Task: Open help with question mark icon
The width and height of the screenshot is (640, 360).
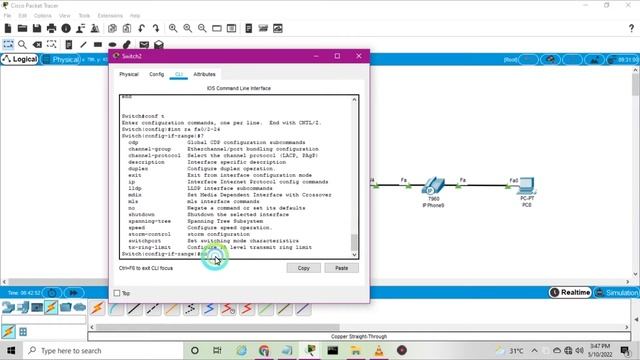Action: coord(631,28)
